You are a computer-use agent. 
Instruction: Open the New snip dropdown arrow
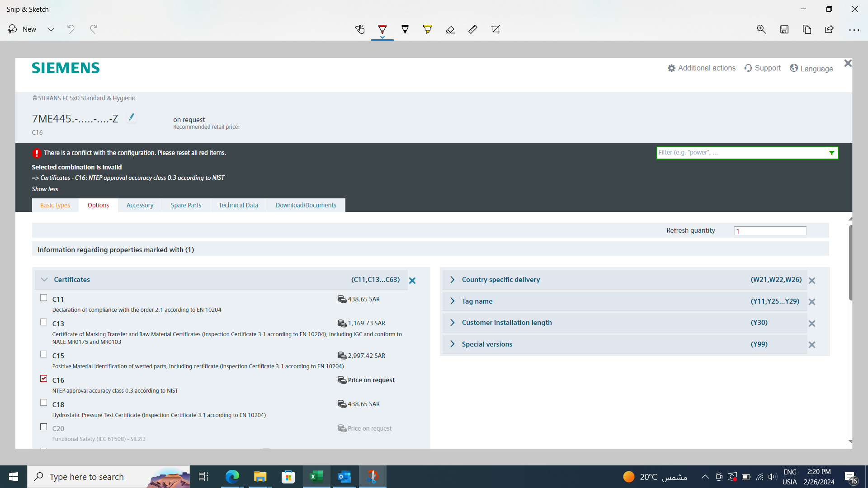click(x=51, y=29)
